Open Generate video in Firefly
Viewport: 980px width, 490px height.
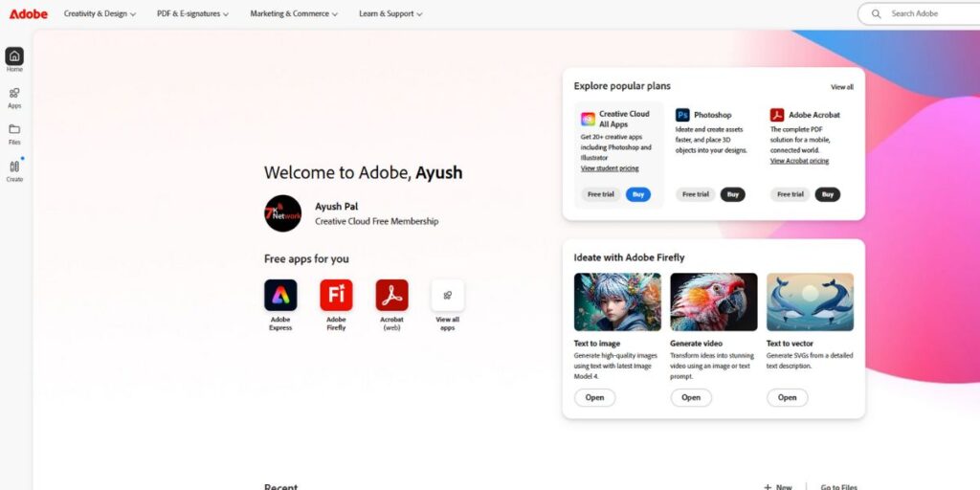point(691,397)
